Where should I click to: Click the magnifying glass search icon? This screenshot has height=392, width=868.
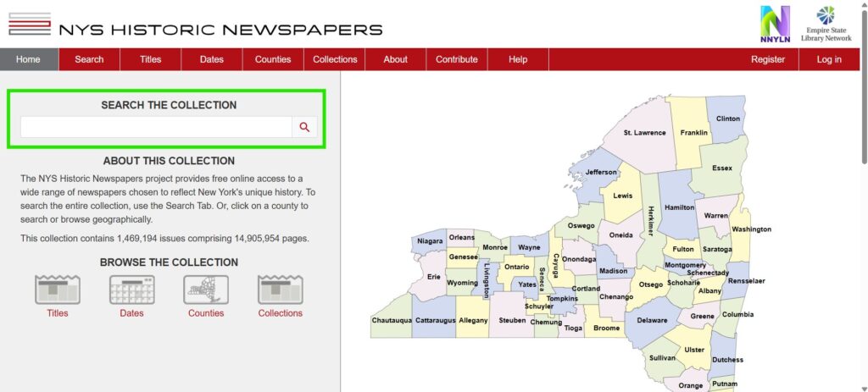click(x=304, y=127)
